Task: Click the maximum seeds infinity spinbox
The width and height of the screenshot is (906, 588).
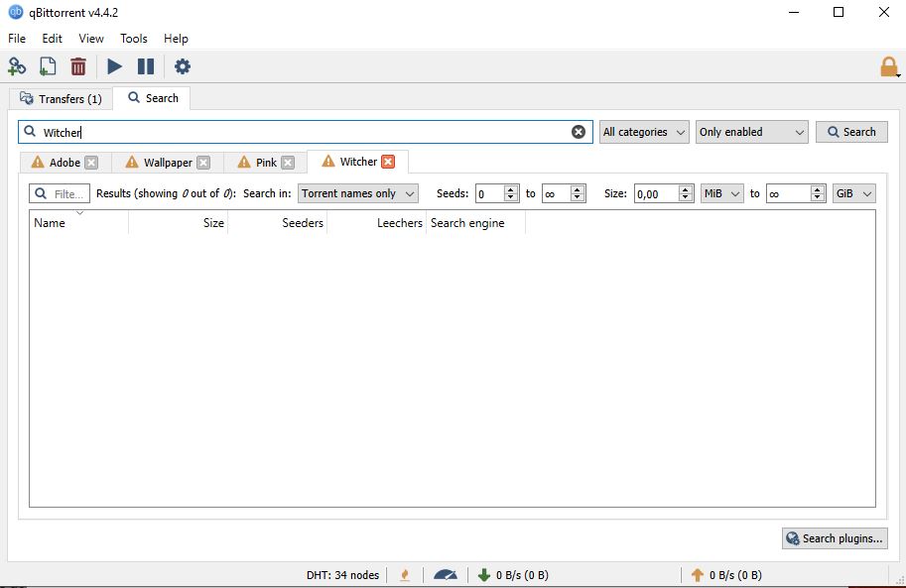Action: [564, 193]
